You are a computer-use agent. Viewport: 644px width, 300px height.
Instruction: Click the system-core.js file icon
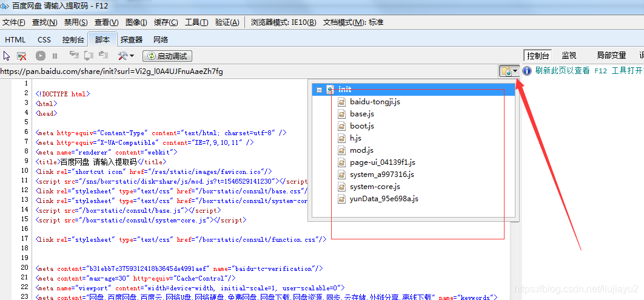[x=342, y=187]
